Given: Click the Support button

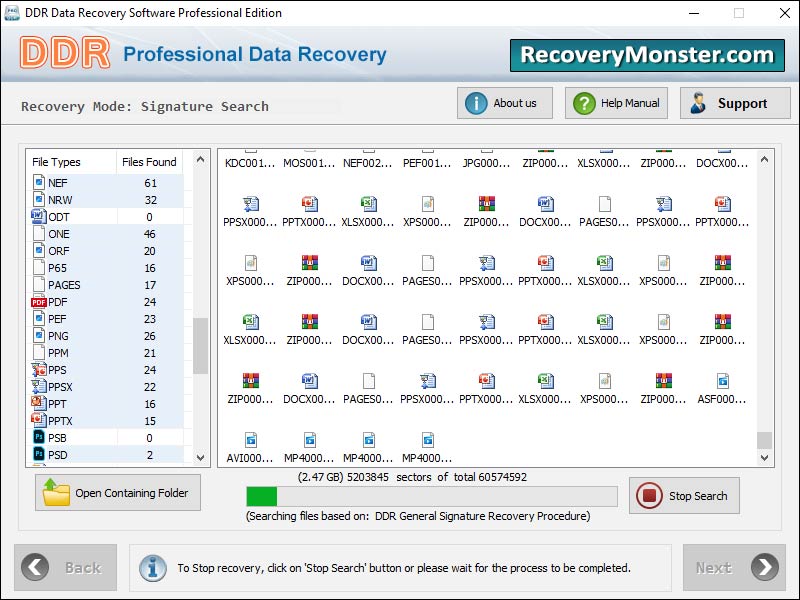Looking at the screenshot, I should [x=735, y=103].
